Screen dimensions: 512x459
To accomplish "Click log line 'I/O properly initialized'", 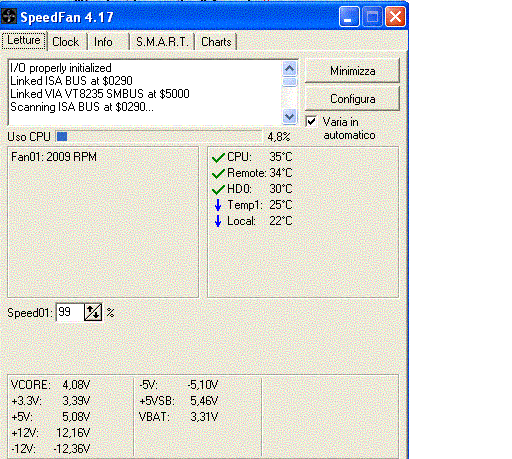I will [61, 68].
